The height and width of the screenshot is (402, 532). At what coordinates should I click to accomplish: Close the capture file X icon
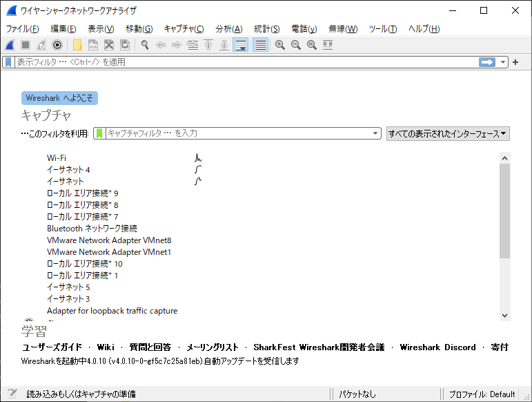tap(109, 45)
